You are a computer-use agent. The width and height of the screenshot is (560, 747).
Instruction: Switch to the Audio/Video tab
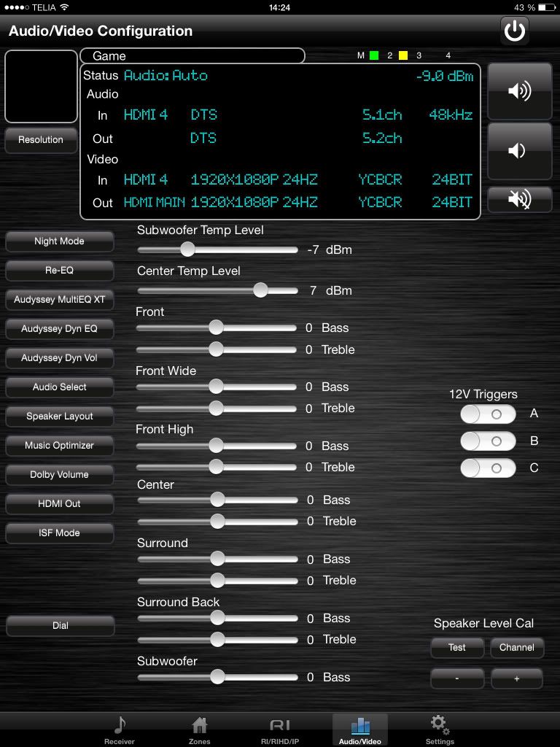[x=360, y=729]
